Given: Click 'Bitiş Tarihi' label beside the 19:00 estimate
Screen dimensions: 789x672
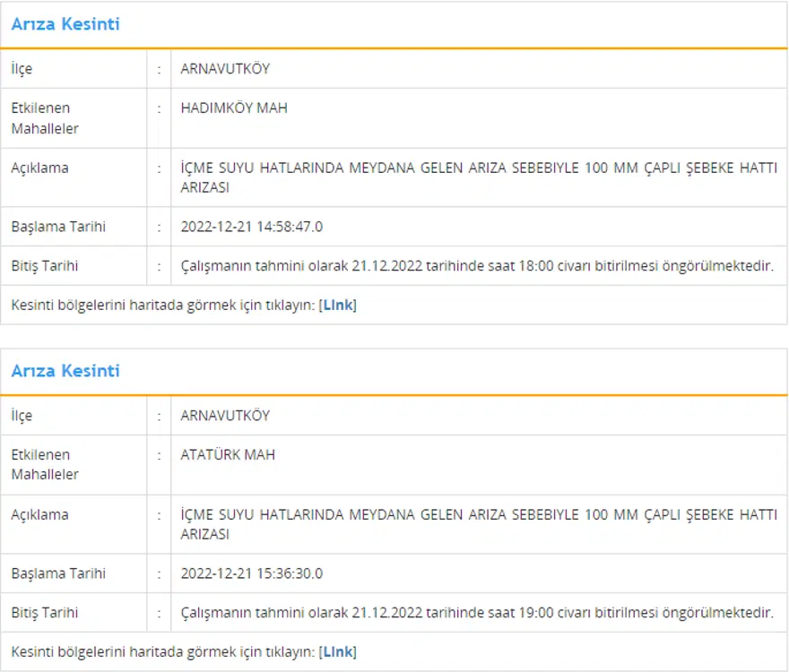Looking at the screenshot, I should click(x=44, y=613).
